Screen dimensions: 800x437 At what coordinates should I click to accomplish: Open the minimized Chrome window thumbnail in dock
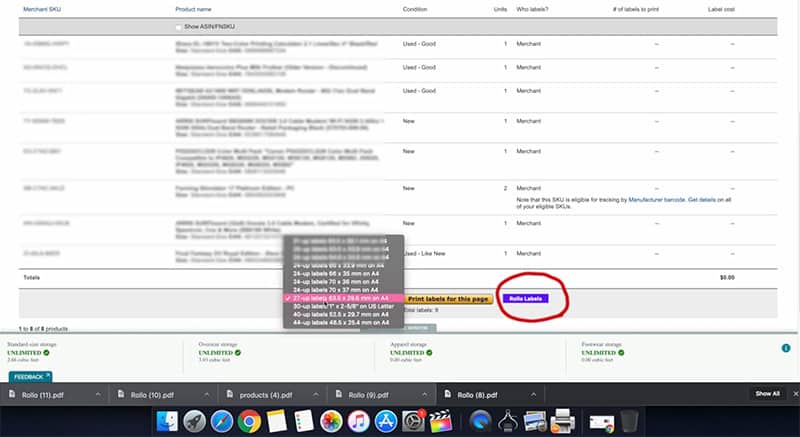click(602, 423)
